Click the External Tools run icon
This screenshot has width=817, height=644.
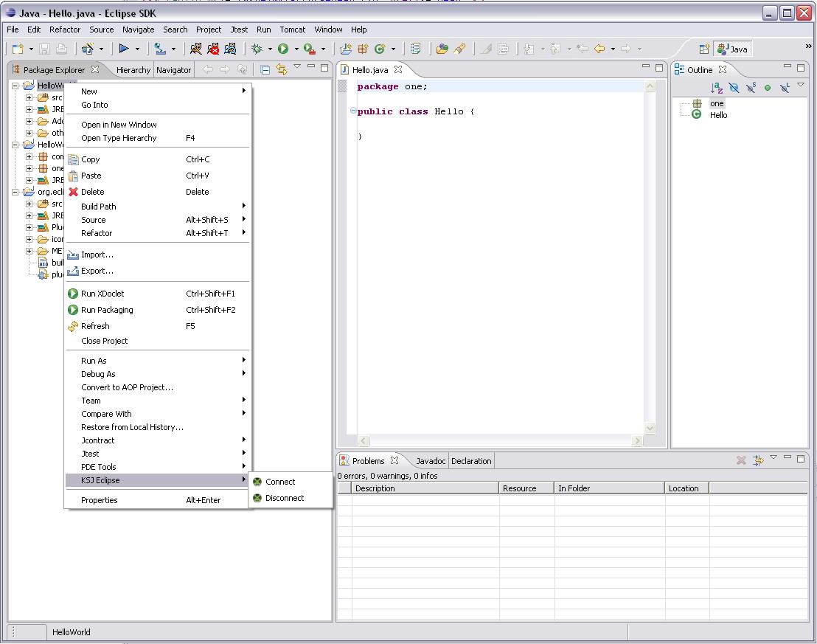coord(310,49)
